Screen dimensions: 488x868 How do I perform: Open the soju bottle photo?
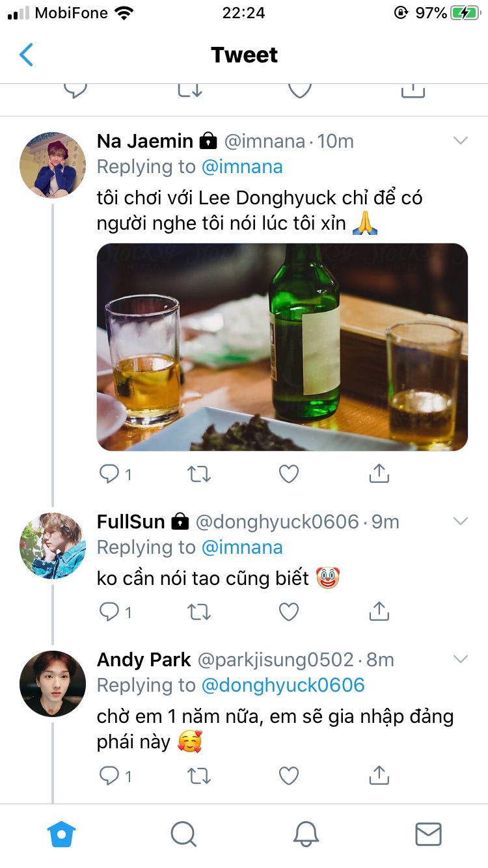(x=282, y=347)
